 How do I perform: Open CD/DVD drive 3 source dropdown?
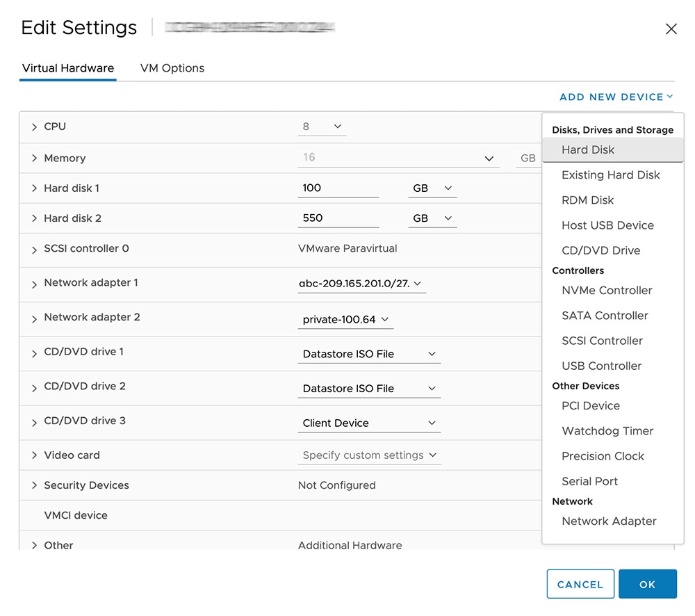click(x=369, y=423)
